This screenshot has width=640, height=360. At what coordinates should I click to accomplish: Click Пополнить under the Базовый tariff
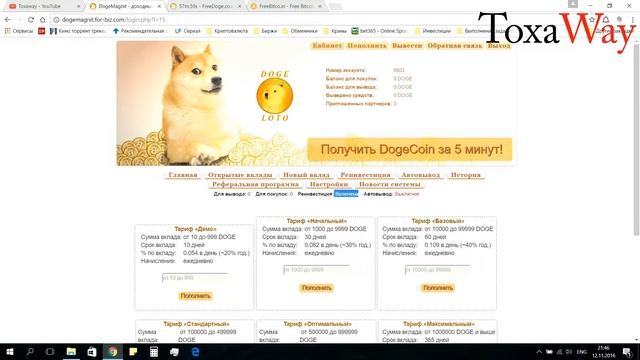438,288
